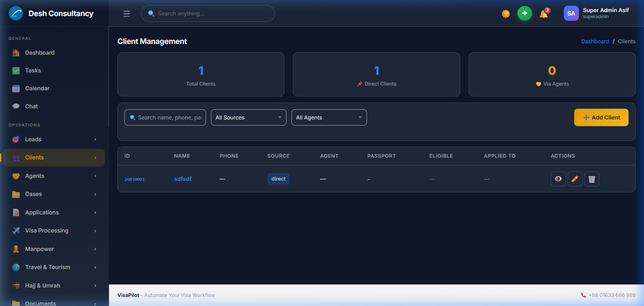Open the All Agents dropdown
The width and height of the screenshot is (644, 306).
pyautogui.click(x=329, y=117)
